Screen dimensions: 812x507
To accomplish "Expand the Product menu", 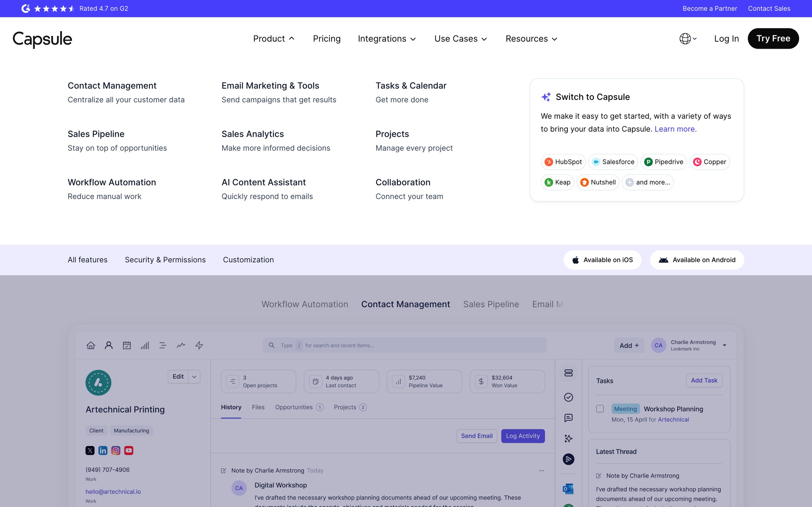I will [274, 39].
